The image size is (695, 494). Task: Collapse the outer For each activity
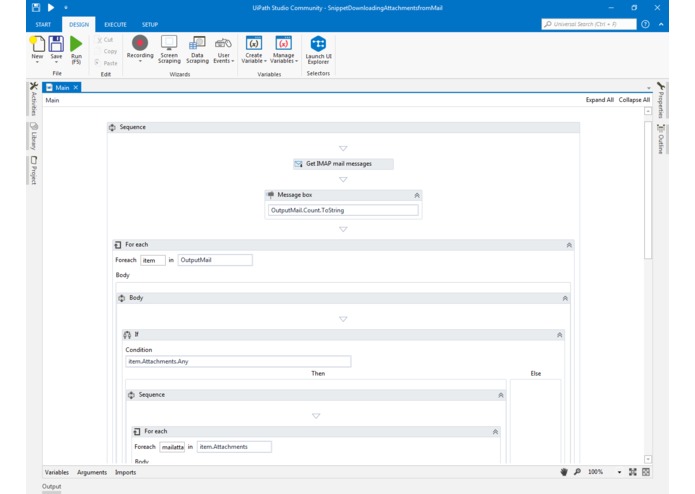tap(569, 245)
